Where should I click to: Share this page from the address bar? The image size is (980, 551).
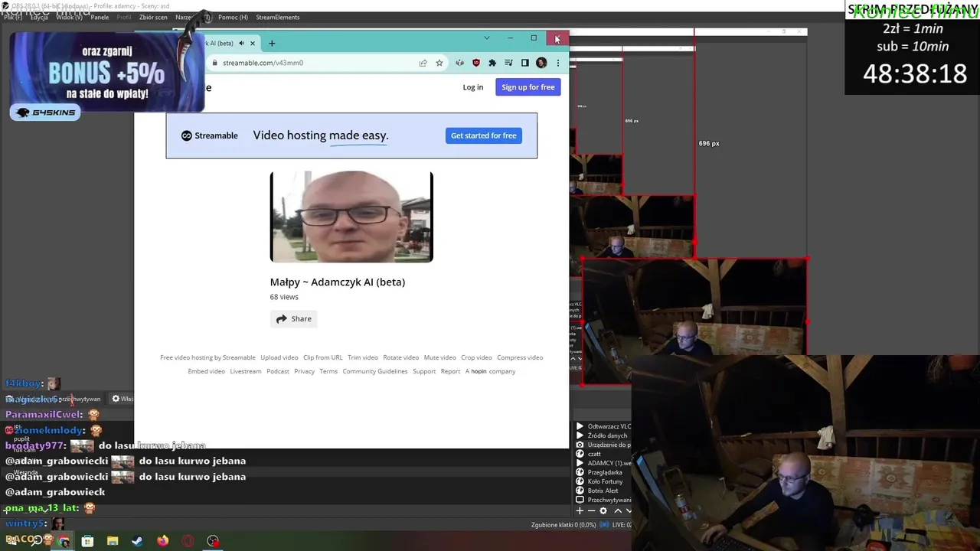(423, 63)
